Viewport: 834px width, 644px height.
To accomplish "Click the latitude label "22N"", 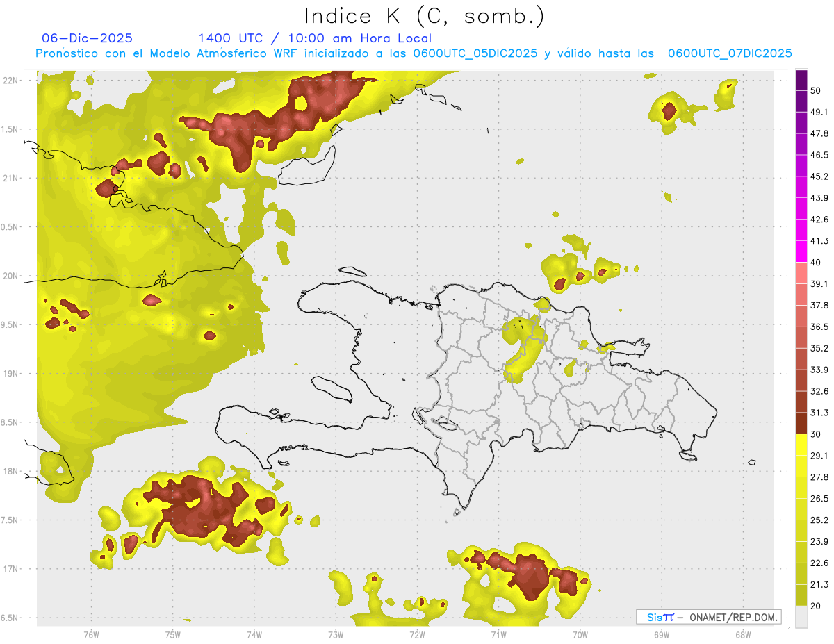I will point(10,81).
